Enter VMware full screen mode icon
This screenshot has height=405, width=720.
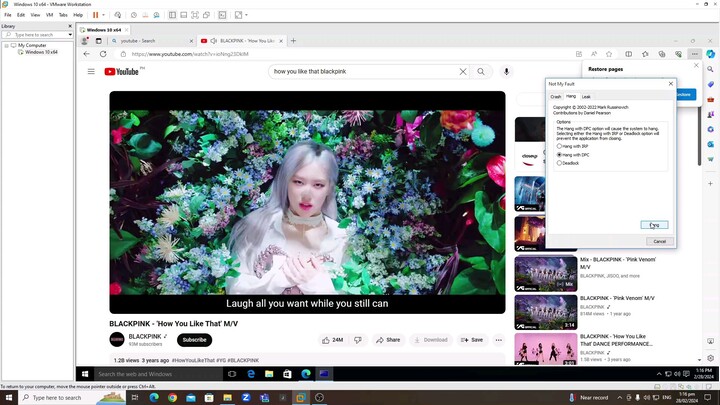[195, 15]
